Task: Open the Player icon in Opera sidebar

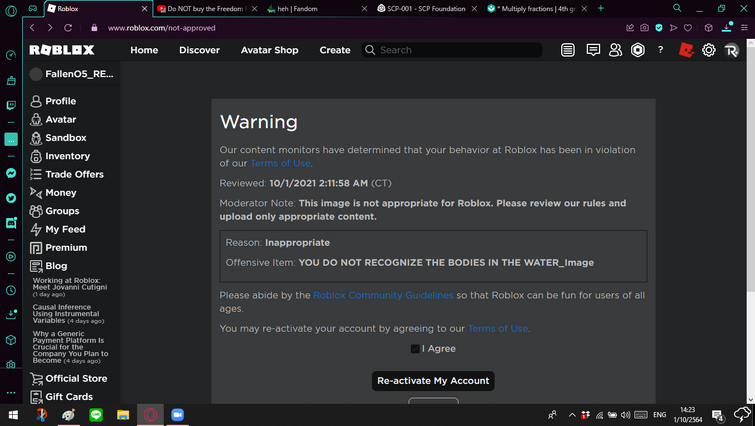Action: click(x=11, y=257)
